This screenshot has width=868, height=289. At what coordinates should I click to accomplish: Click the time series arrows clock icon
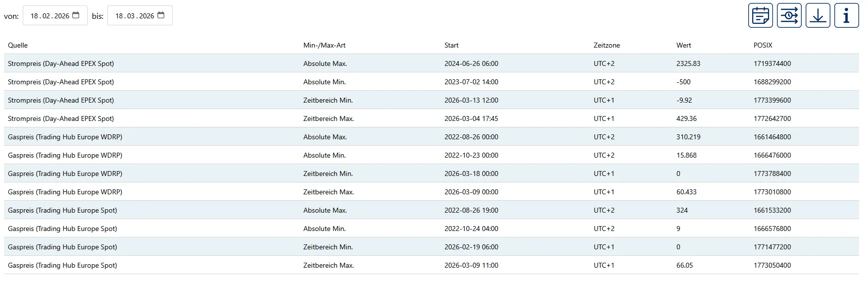(789, 15)
